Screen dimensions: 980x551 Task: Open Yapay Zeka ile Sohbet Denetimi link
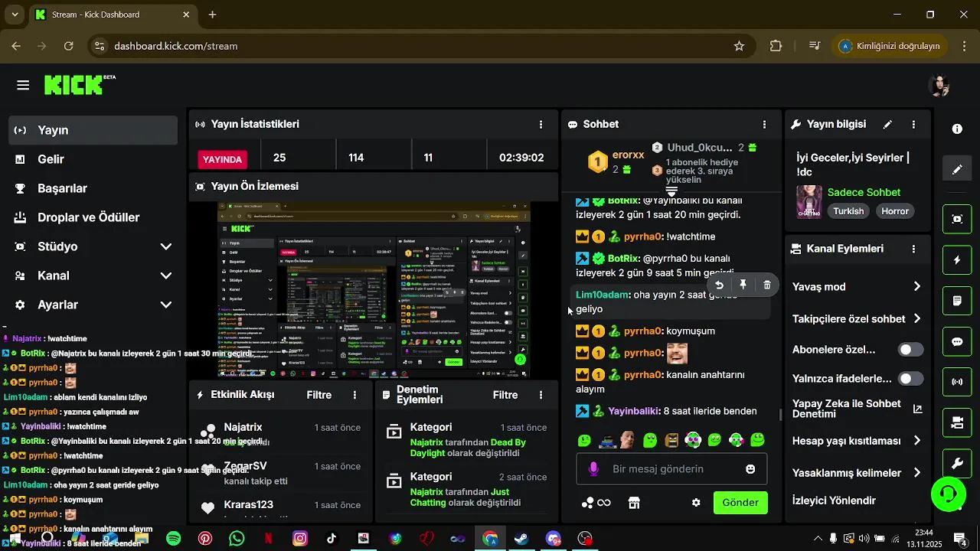click(x=857, y=409)
